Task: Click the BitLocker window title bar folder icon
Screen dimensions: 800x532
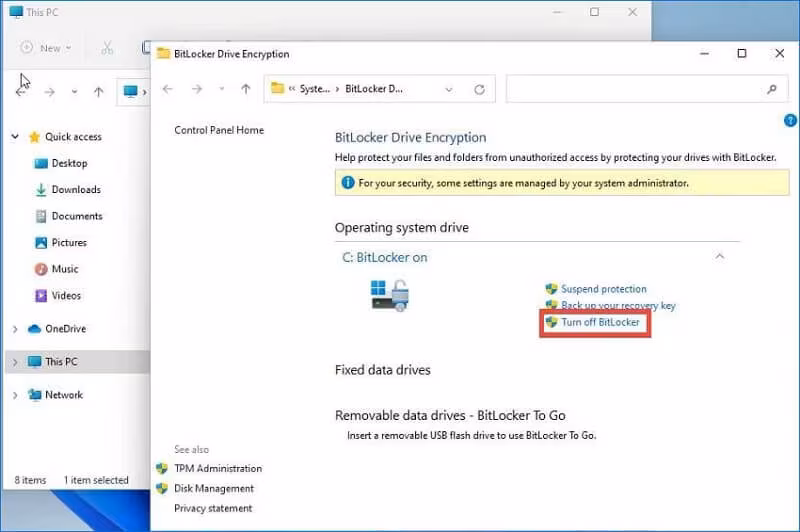Action: (163, 54)
